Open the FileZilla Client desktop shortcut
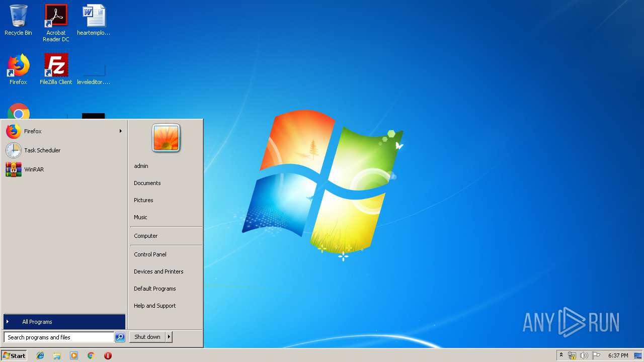This screenshot has height=362, width=644. pyautogui.click(x=56, y=69)
